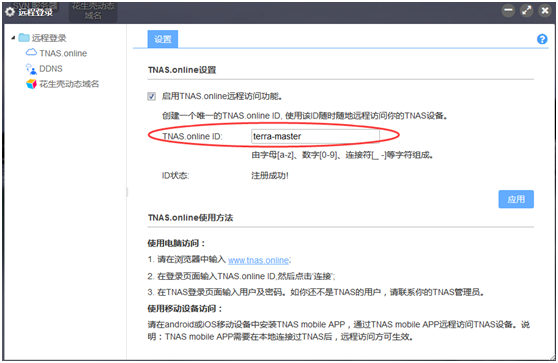
Task: Toggle 启用TNAS.online远程访问功能 checkbox
Action: click(152, 96)
